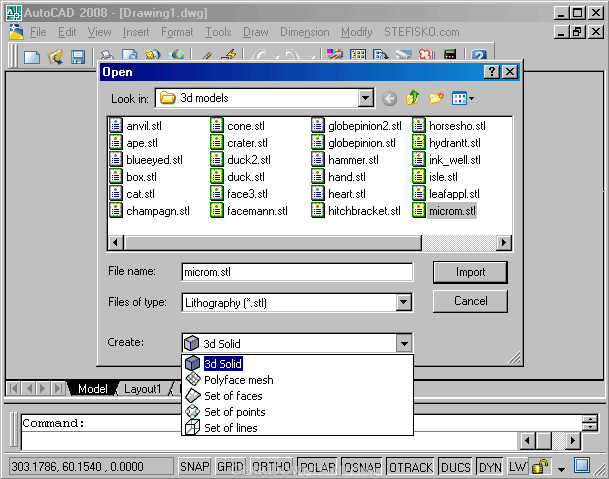This screenshot has height=479, width=609.
Task: Expand the Look in folder dropdown
Action: (x=365, y=98)
